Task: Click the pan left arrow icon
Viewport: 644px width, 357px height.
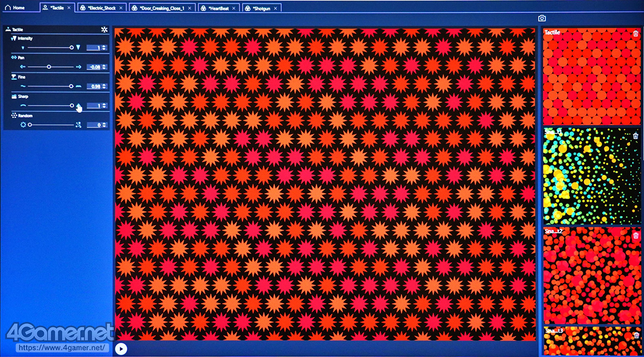Action: [x=23, y=66]
